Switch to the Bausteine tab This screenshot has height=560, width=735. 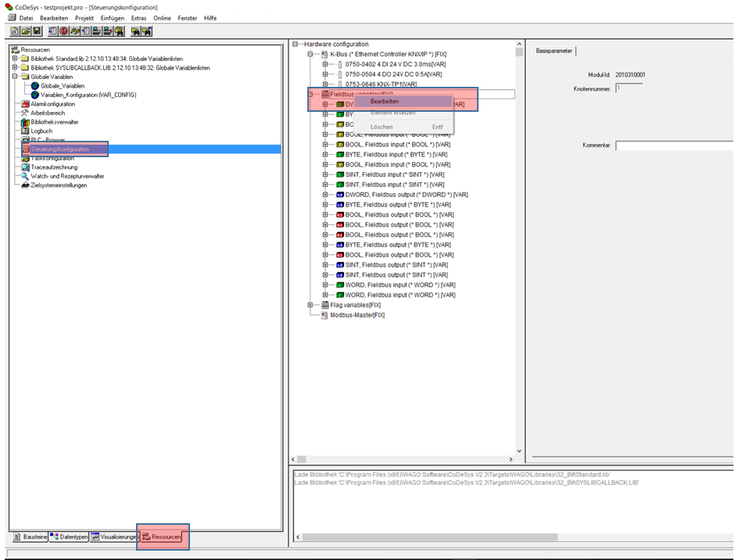click(30, 537)
